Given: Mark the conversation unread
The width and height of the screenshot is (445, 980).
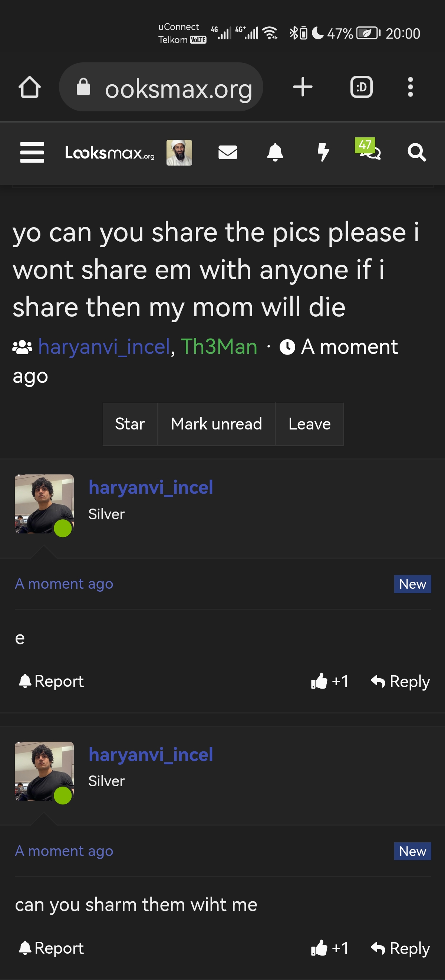Looking at the screenshot, I should [x=216, y=424].
